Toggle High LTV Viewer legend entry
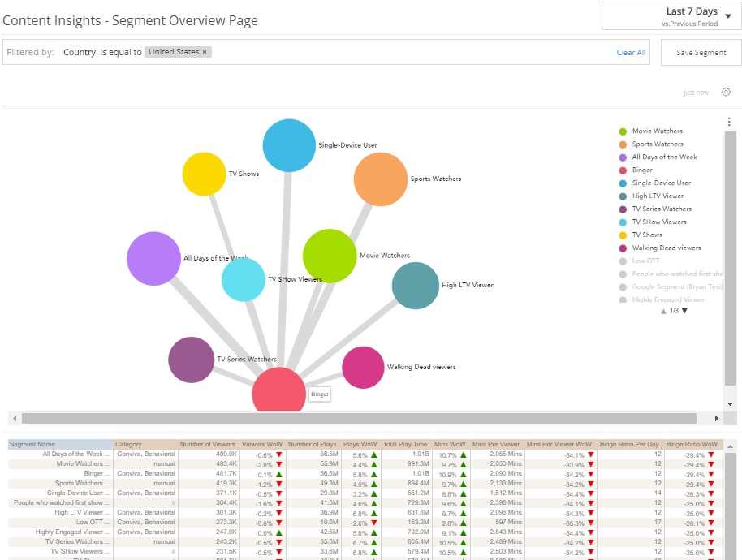The image size is (742, 560). (x=652, y=196)
